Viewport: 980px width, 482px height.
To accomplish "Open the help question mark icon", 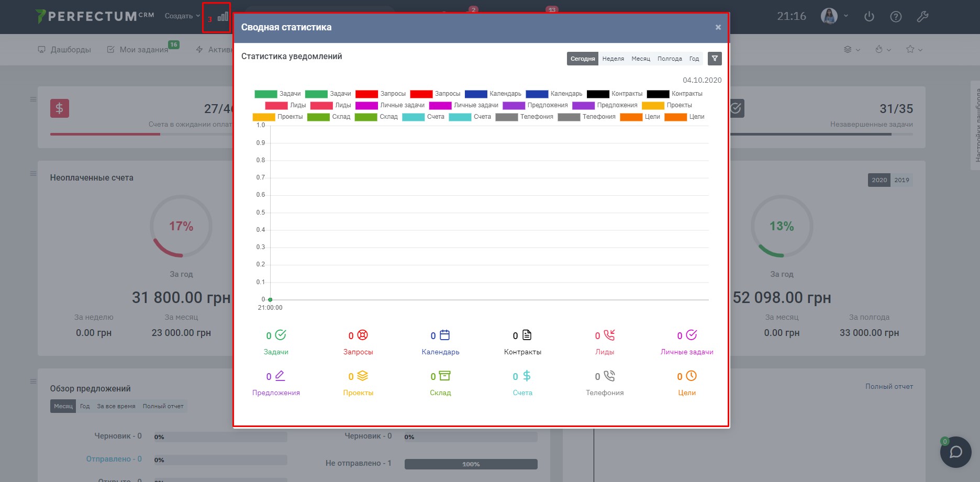I will point(896,17).
